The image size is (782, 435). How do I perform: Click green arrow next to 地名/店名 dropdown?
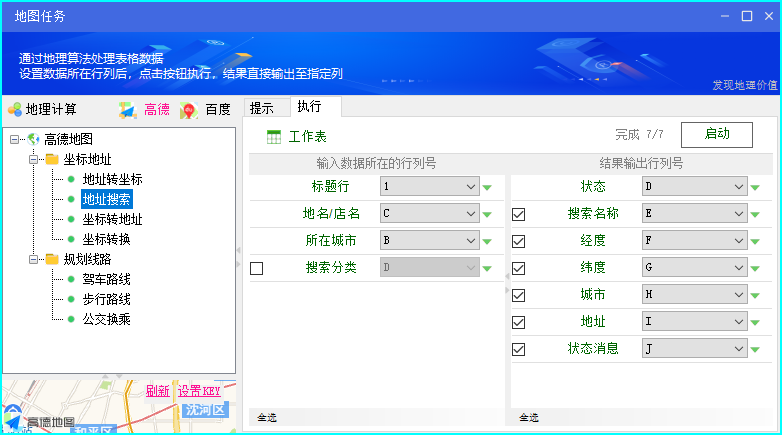[x=487, y=215]
